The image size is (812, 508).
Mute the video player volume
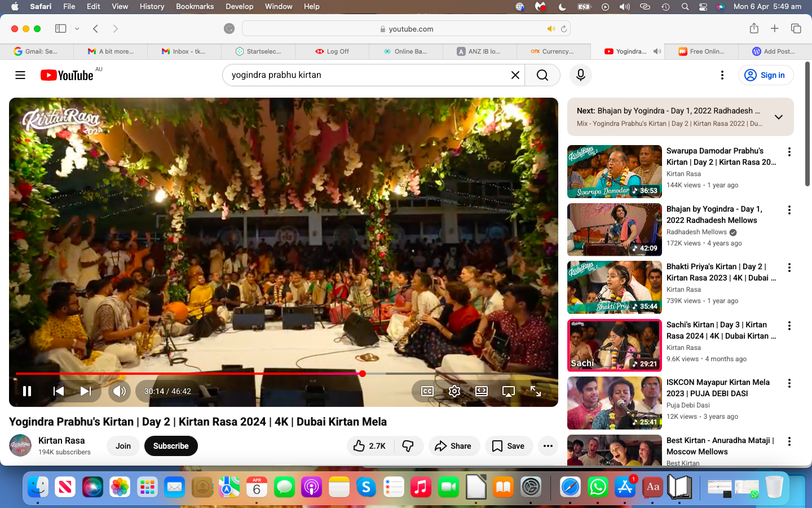click(x=119, y=391)
